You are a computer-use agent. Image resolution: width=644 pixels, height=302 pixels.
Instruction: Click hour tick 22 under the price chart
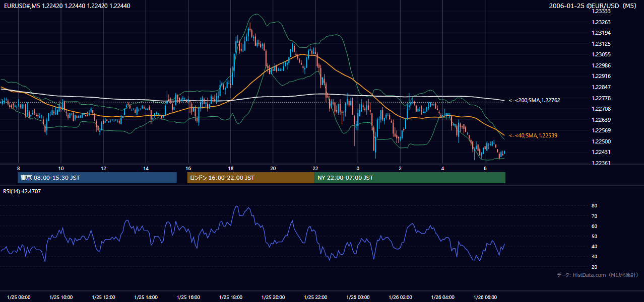pos(315,168)
